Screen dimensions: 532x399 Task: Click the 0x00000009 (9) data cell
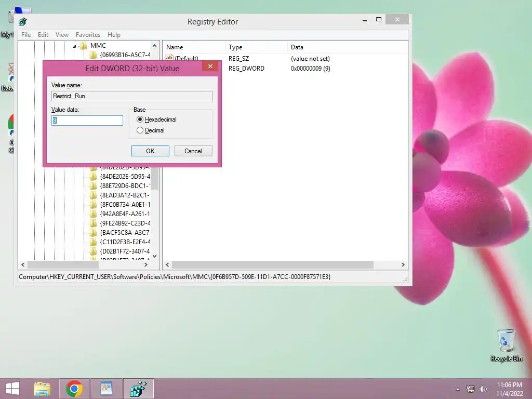click(x=311, y=68)
